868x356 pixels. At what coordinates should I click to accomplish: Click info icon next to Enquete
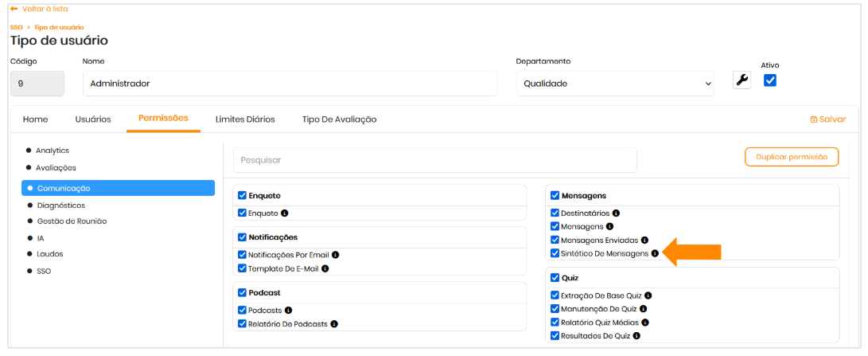click(x=285, y=213)
